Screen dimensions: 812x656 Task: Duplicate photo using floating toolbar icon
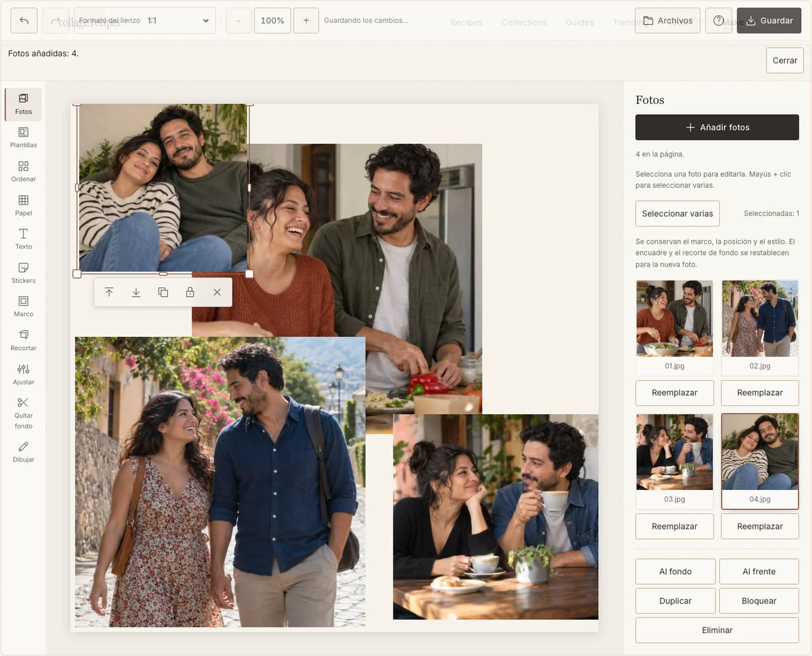(x=163, y=292)
